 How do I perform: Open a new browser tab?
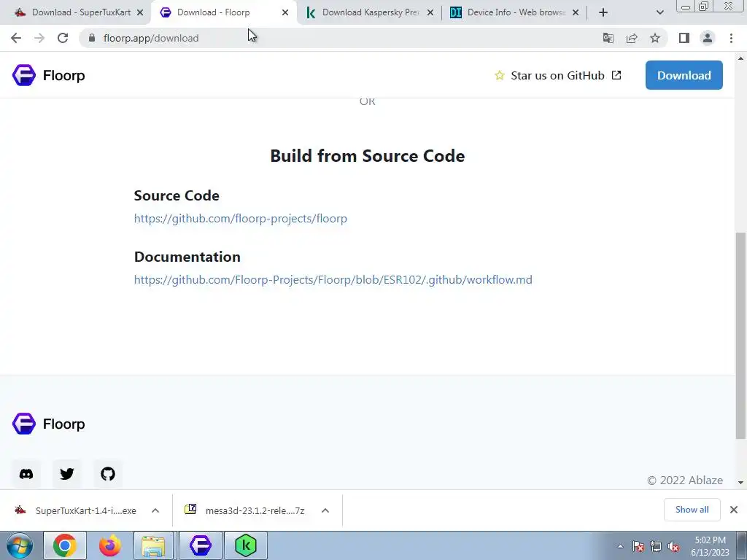point(603,12)
